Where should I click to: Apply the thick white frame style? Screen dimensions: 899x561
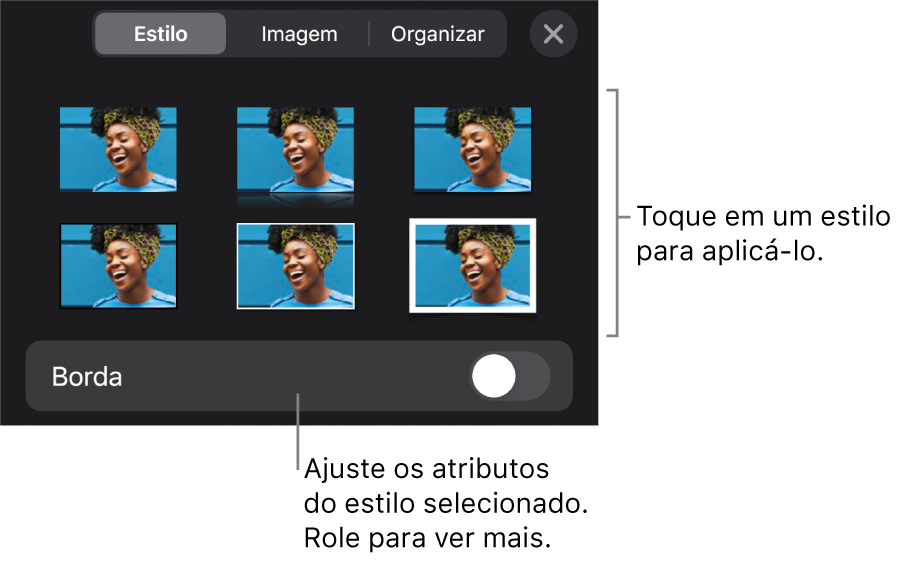pyautogui.click(x=472, y=266)
